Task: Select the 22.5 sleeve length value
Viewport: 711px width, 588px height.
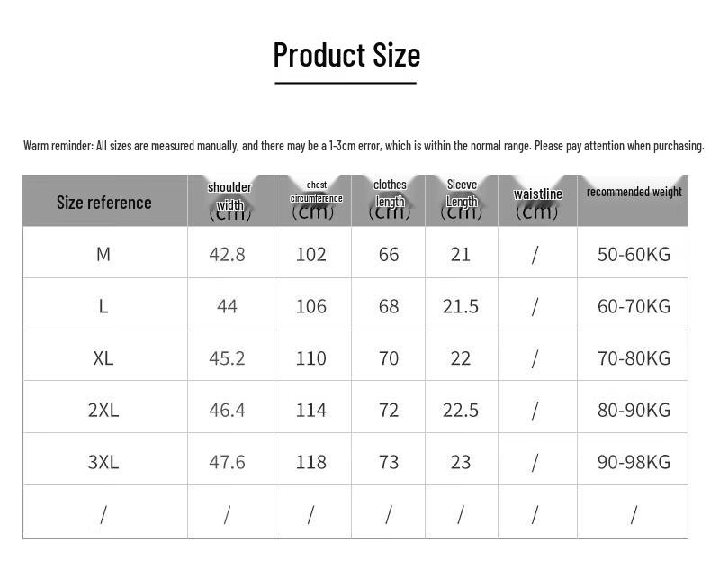Action: pyautogui.click(x=461, y=410)
